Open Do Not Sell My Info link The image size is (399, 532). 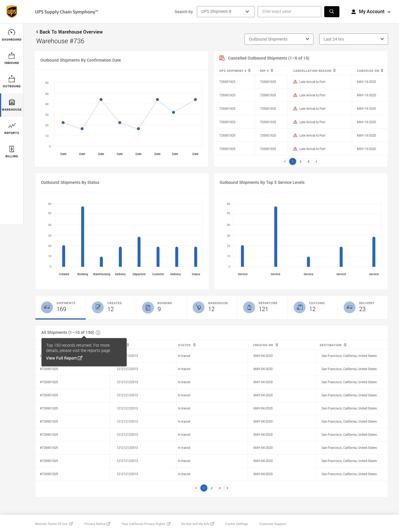pyautogui.click(x=198, y=524)
